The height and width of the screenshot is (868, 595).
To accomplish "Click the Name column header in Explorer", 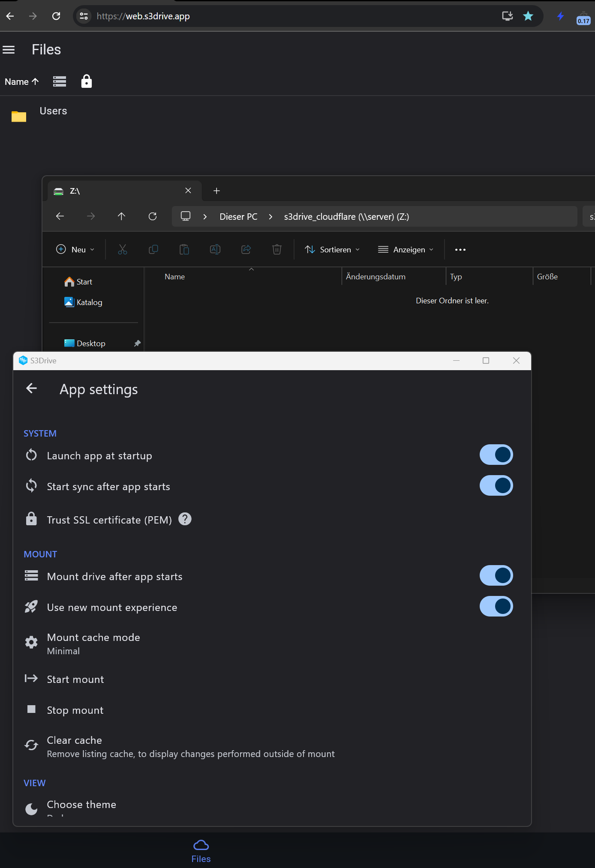I will point(175,277).
